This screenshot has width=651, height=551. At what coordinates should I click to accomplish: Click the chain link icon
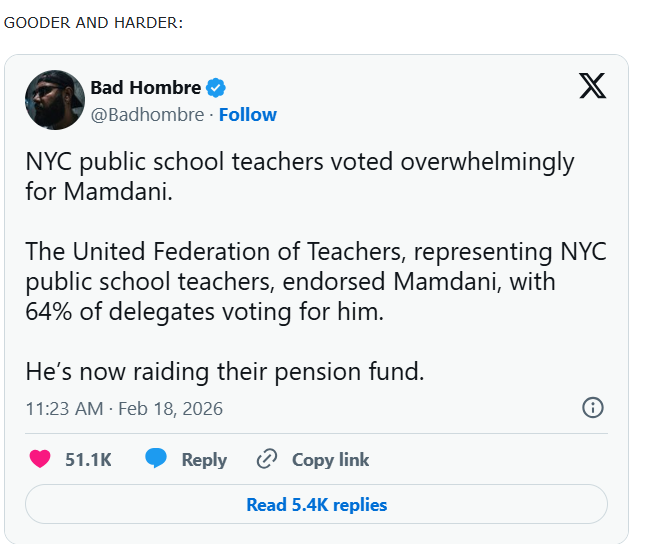coord(266,460)
